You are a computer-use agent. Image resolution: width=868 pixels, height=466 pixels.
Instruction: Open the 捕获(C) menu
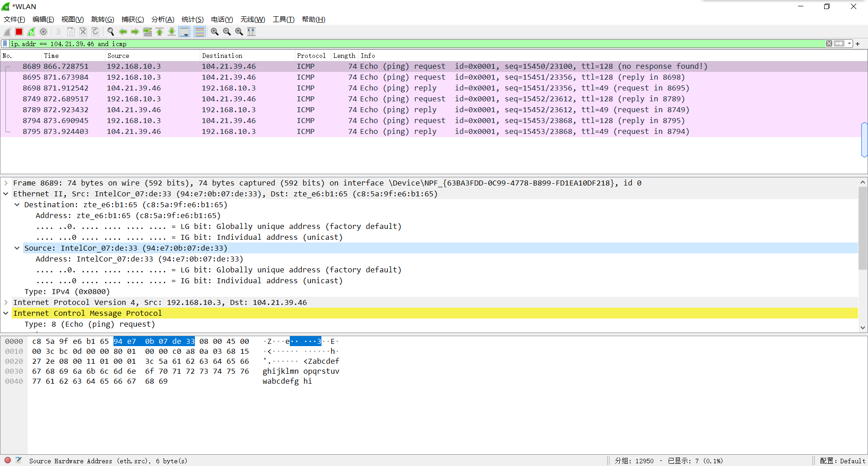coord(132,19)
